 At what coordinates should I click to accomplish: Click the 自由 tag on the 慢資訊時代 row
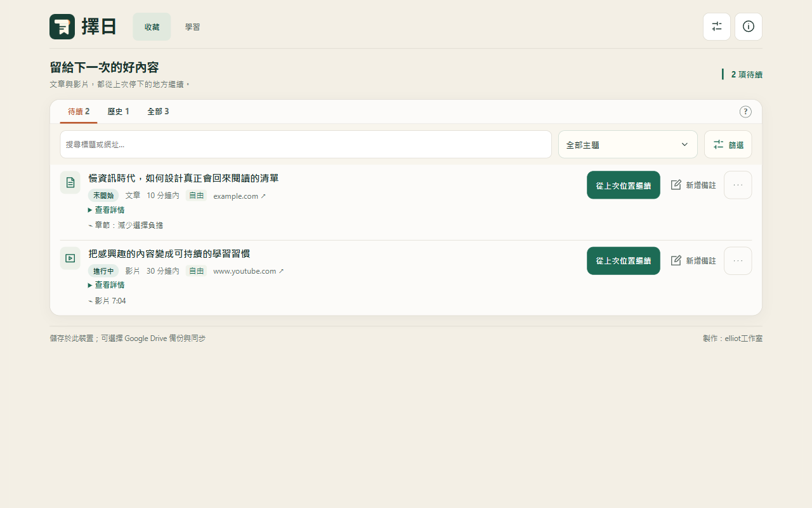[196, 196]
